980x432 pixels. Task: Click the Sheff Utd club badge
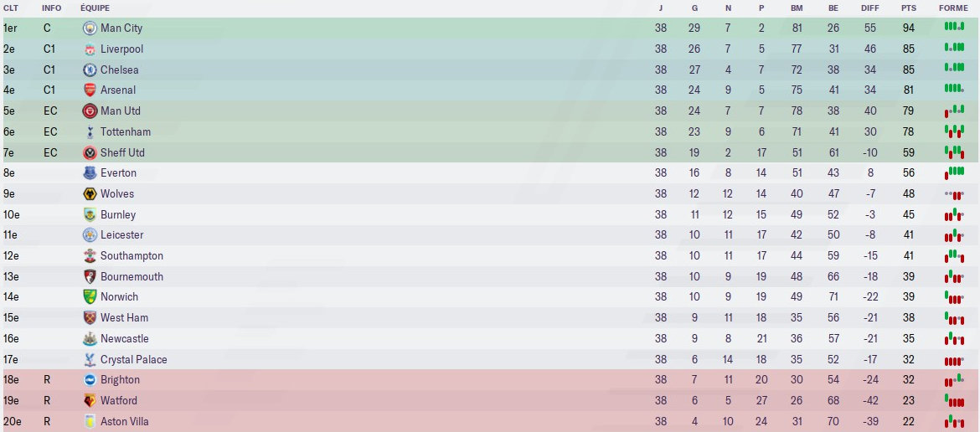tap(90, 152)
